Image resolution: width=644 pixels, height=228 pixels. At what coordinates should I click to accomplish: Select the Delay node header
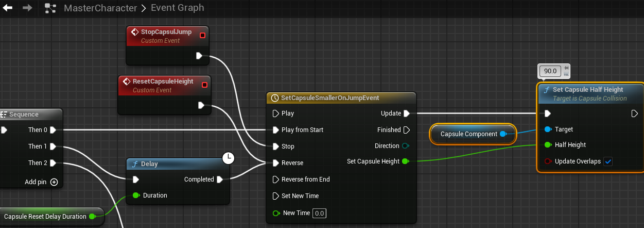click(x=178, y=164)
